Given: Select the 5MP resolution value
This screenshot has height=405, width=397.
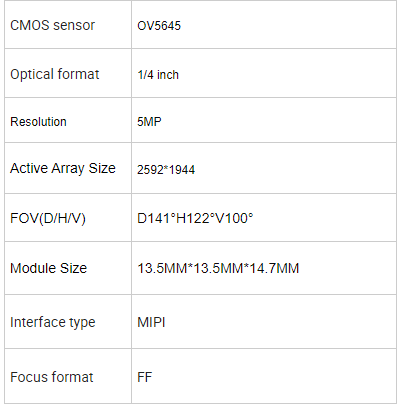Looking at the screenshot, I should (x=149, y=121).
